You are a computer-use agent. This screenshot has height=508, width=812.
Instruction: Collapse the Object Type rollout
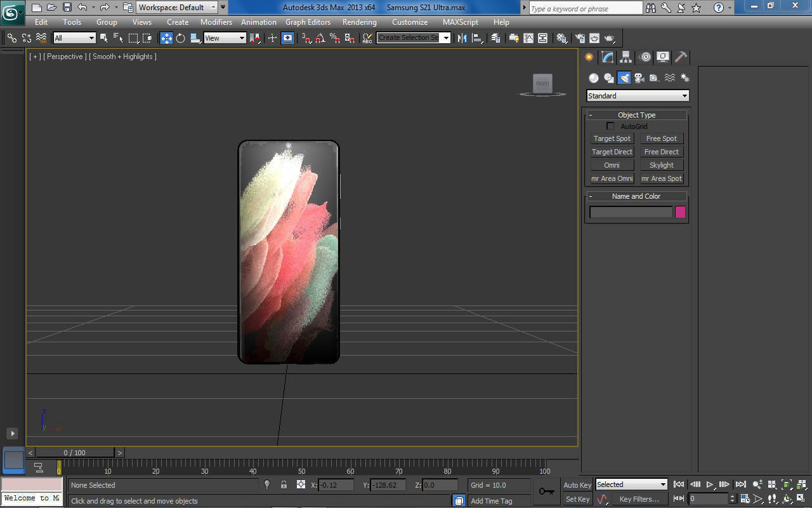(637, 115)
